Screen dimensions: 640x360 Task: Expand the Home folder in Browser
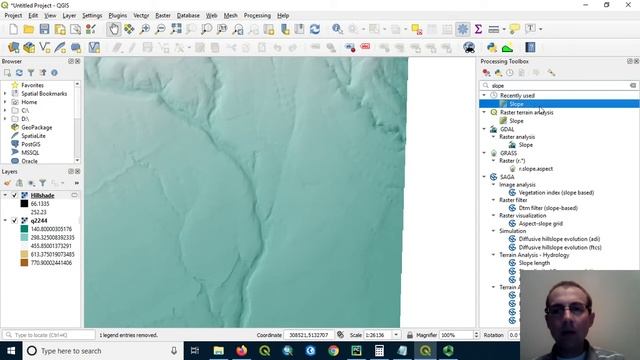(x=5, y=102)
